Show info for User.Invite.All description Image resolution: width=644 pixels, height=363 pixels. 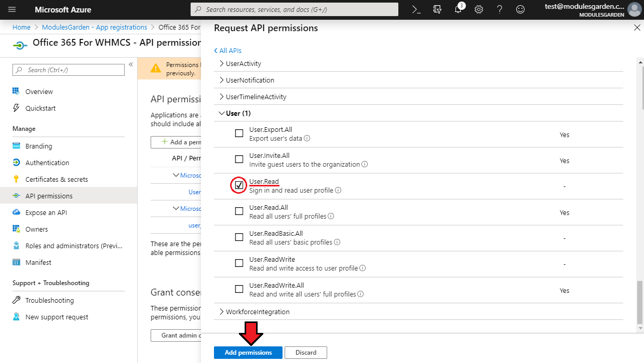[365, 165]
